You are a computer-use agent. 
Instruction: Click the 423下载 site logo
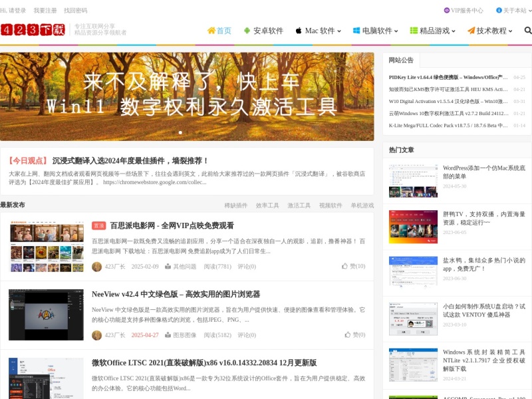click(x=33, y=30)
